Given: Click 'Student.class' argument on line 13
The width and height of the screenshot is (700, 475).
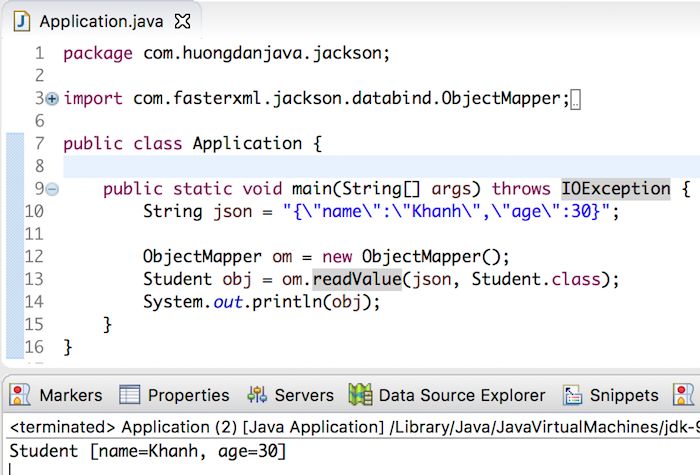Looking at the screenshot, I should (x=536, y=279).
